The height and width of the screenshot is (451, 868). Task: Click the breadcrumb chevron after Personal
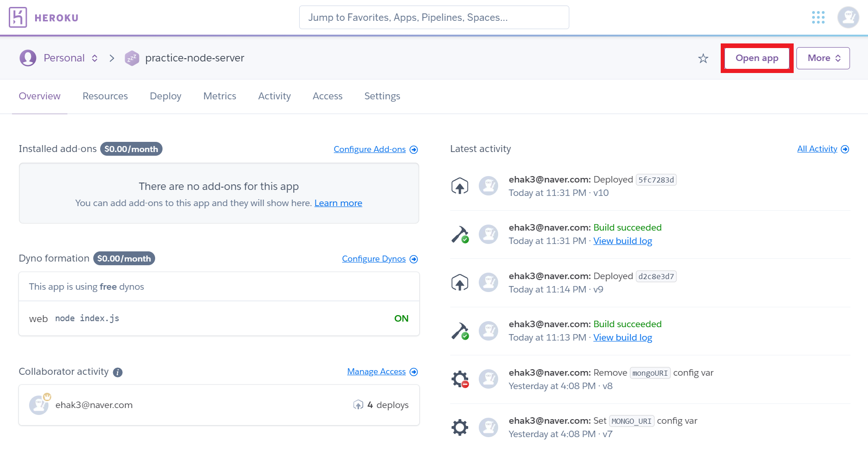pyautogui.click(x=112, y=58)
